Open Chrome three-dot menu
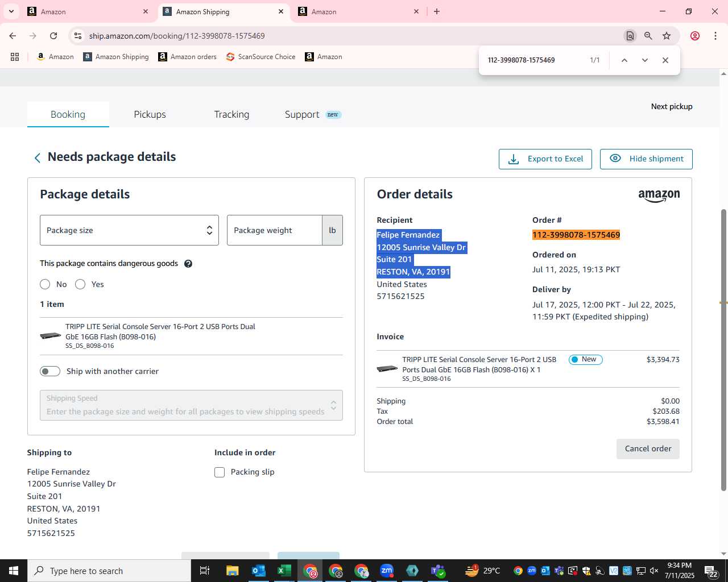Image resolution: width=728 pixels, height=582 pixels. [715, 36]
